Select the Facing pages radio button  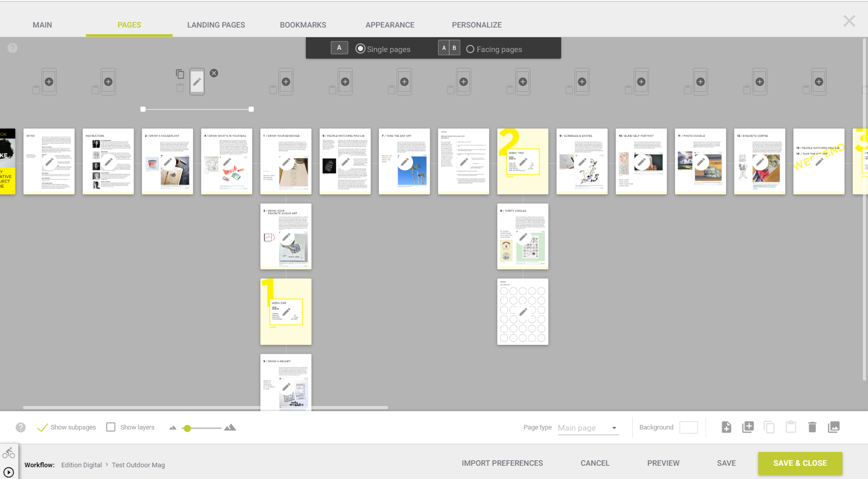470,49
